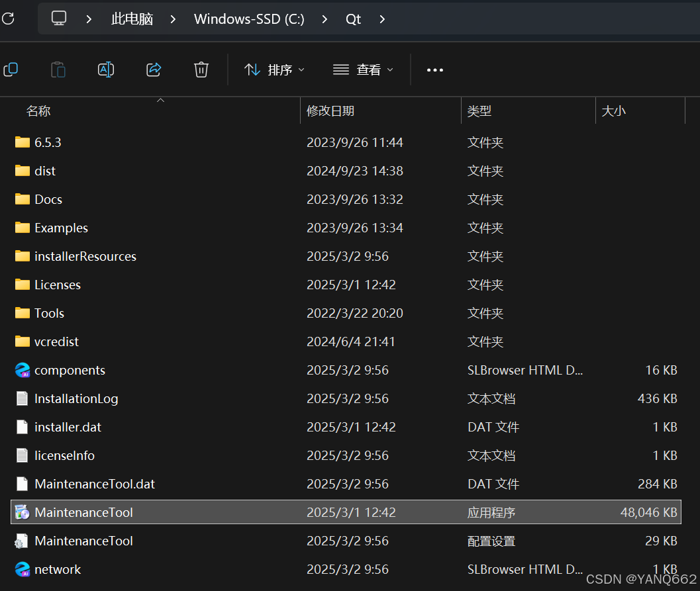The height and width of the screenshot is (591, 700).
Task: Expand chevron after 此电脑 in breadcrumb
Action: pos(174,19)
